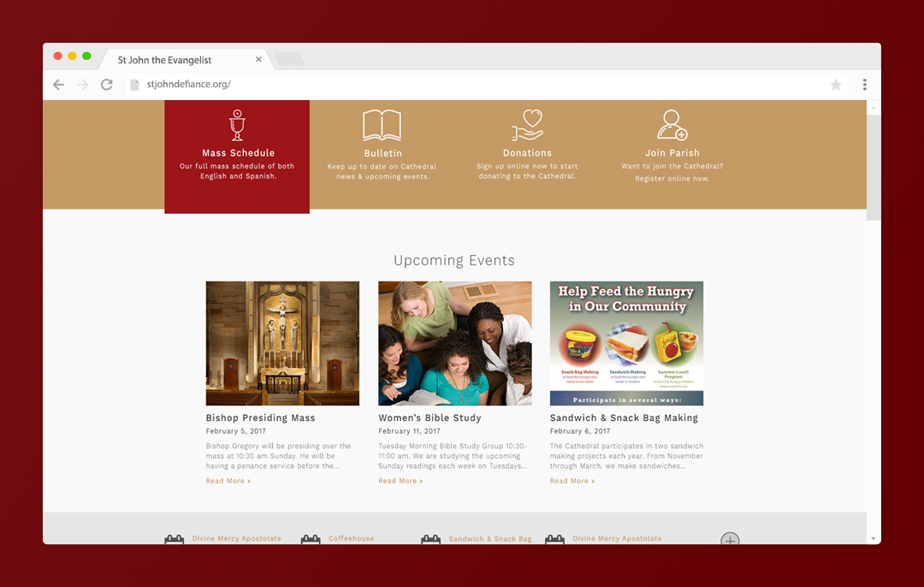Click the Join Parish person icon
Viewport: 924px width, 587px height.
[x=672, y=125]
